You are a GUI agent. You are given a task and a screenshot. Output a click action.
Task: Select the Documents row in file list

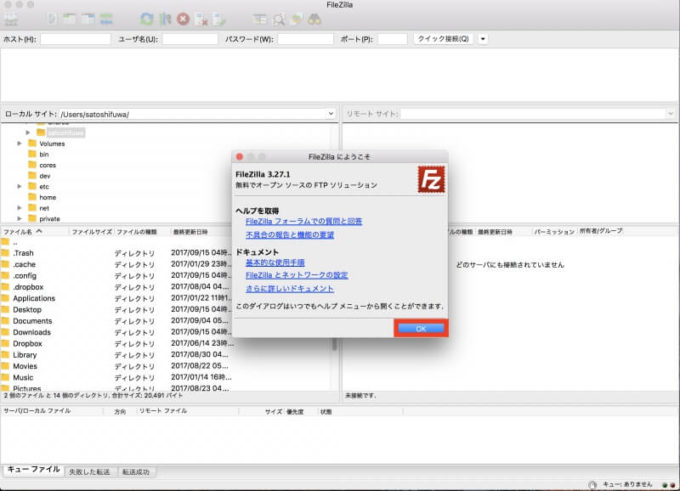pos(117,321)
